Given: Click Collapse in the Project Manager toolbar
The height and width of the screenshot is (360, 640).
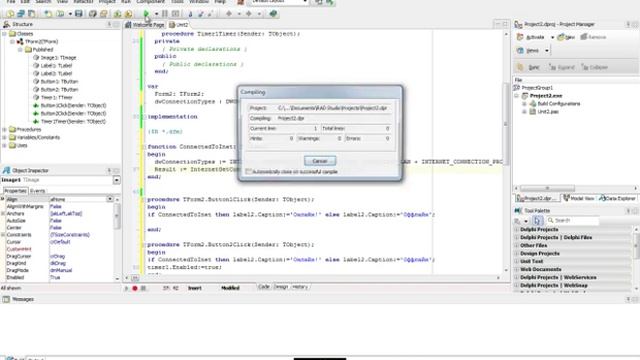Looking at the screenshot, I should click(x=594, y=67).
